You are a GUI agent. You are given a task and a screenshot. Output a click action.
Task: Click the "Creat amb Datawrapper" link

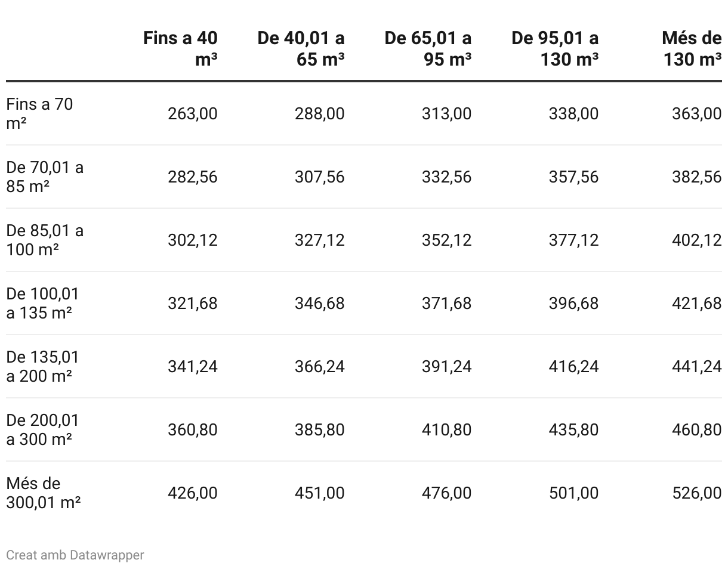click(75, 555)
